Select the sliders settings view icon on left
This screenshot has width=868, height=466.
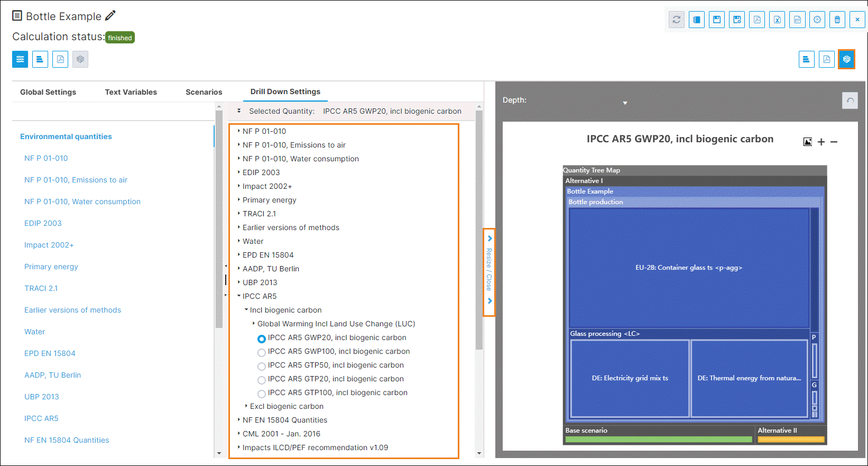[x=20, y=59]
